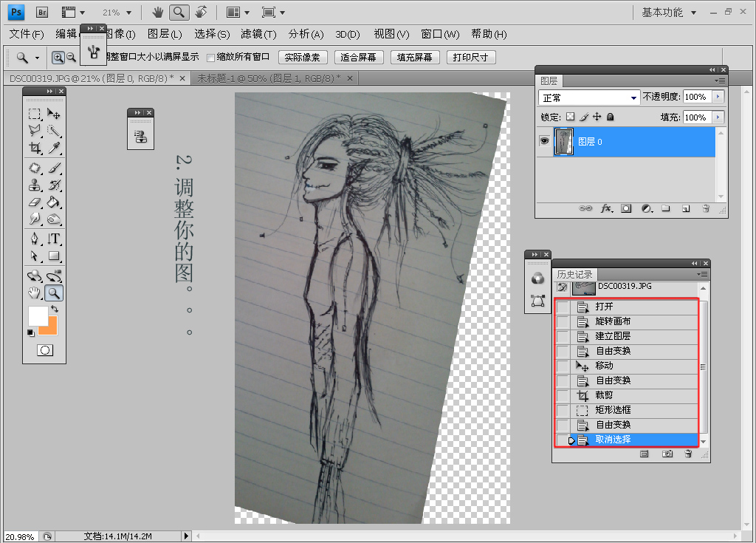
Task: Create snapshot with history camera icon
Action: (x=667, y=454)
